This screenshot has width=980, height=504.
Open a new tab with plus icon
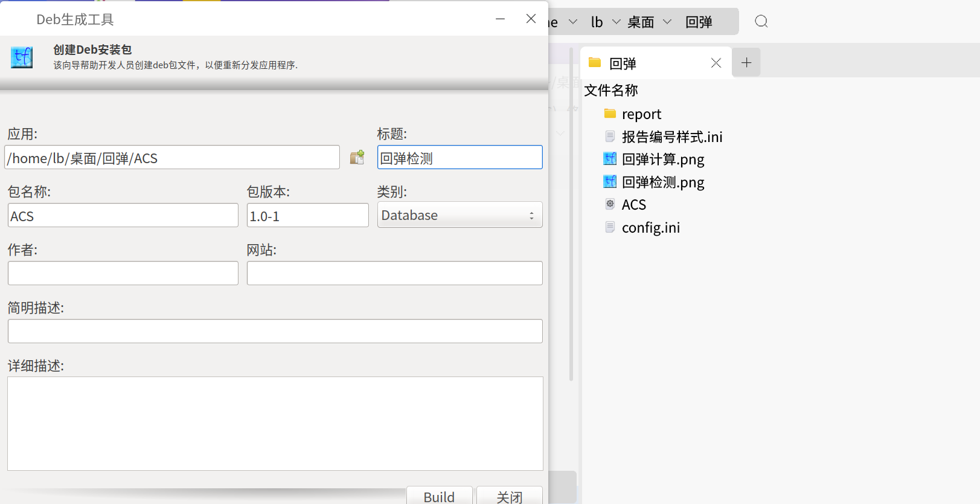tap(746, 62)
